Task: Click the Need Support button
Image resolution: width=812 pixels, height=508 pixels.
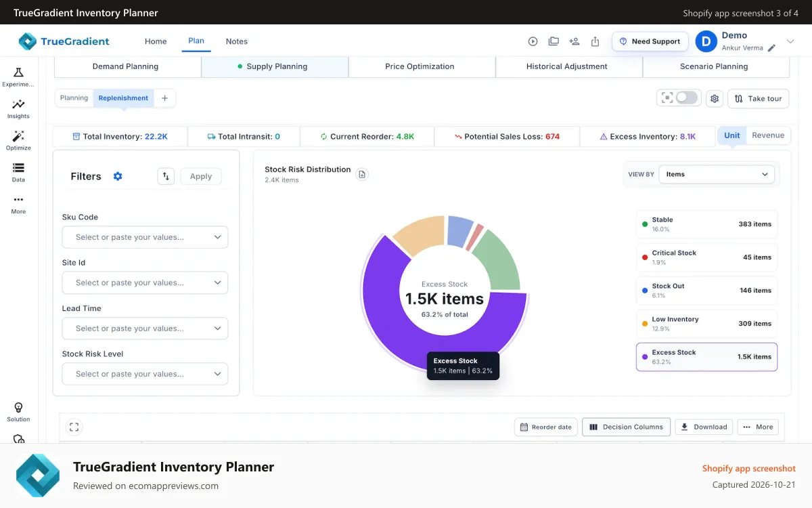Action: coord(650,41)
